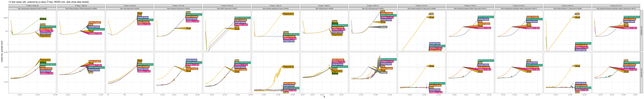Click the "Regression" label in shallow seconds panel
This screenshot has height=99, width=644.
click(288, 67)
